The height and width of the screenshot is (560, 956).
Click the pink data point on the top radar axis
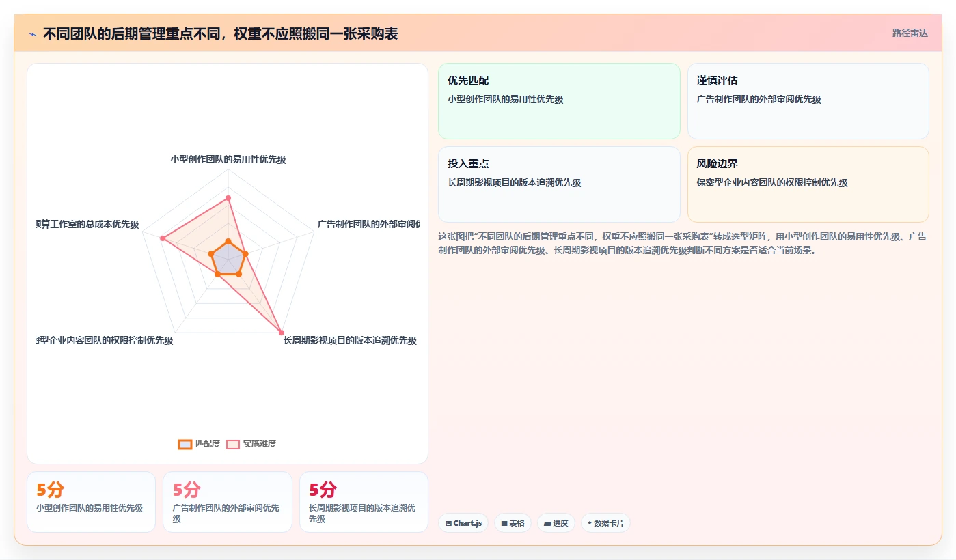coord(228,198)
